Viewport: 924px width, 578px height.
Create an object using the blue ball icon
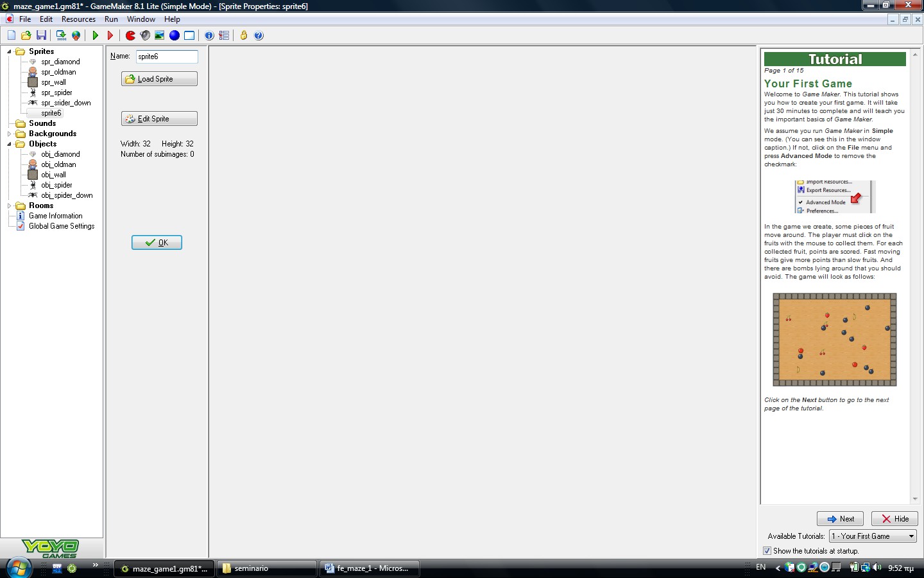175,35
